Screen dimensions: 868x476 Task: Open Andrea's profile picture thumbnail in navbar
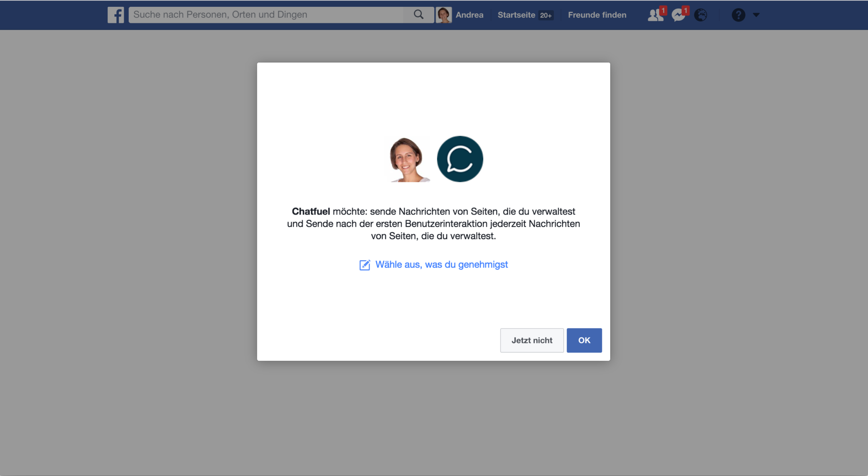444,15
